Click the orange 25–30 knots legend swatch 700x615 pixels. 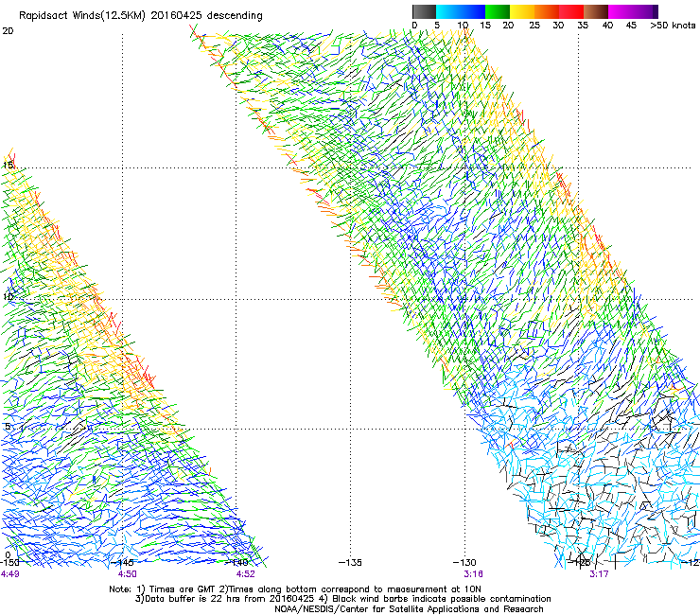coord(547,11)
